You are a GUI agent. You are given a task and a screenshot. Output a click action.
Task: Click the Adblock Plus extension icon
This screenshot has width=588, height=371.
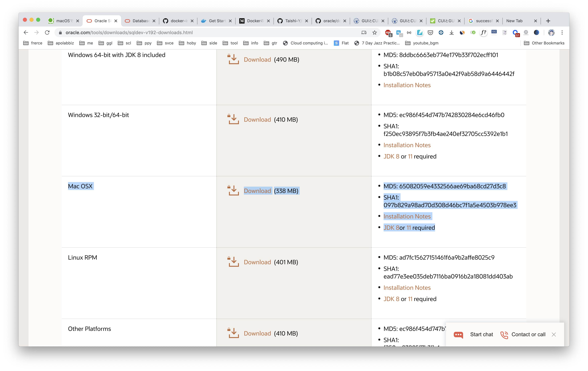pos(388,32)
